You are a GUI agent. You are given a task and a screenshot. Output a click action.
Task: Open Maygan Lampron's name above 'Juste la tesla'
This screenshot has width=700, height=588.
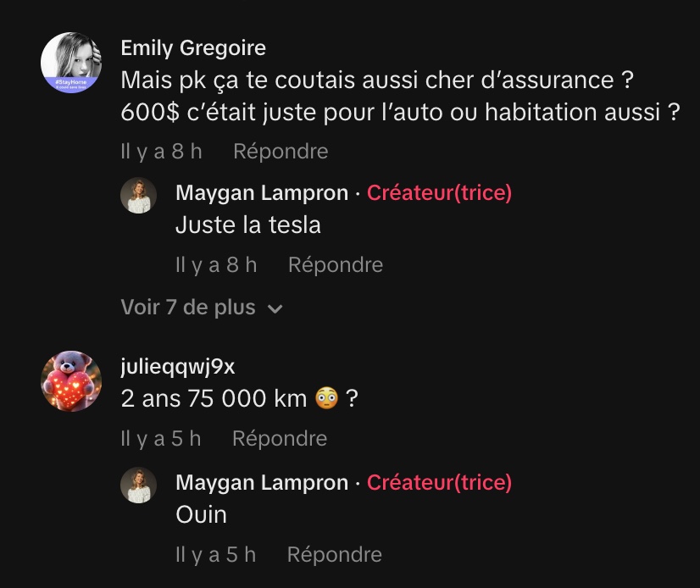(262, 193)
